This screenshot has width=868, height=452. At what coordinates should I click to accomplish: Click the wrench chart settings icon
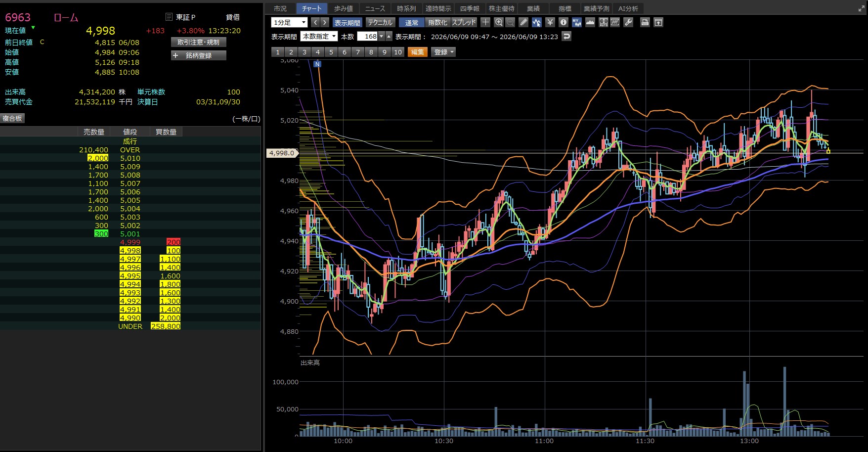pyautogui.click(x=628, y=22)
